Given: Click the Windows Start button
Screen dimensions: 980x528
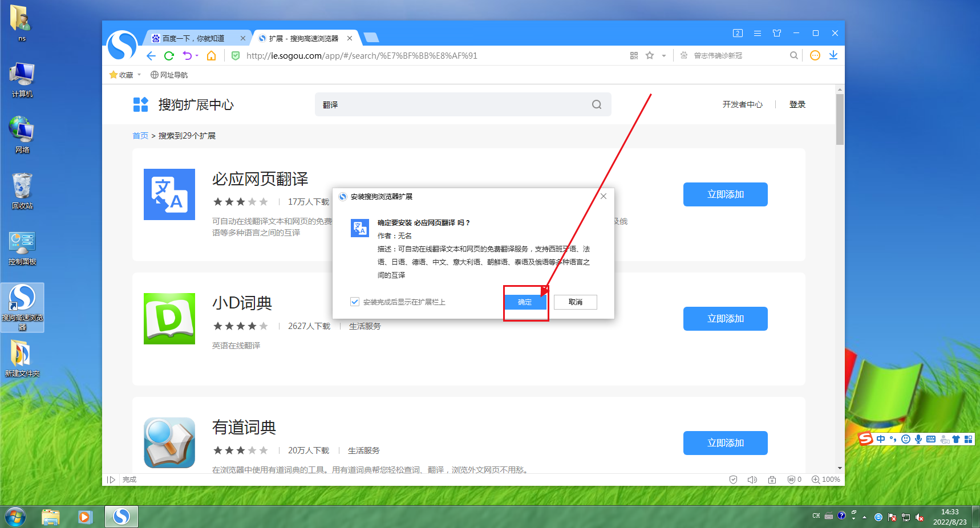Looking at the screenshot, I should coord(15,517).
